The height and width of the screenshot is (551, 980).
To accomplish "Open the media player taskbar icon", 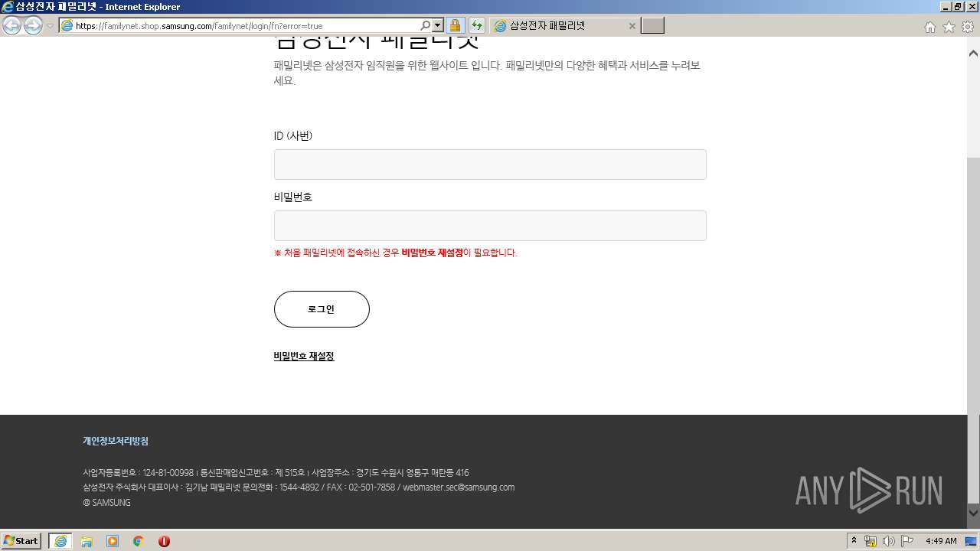I will (x=113, y=541).
